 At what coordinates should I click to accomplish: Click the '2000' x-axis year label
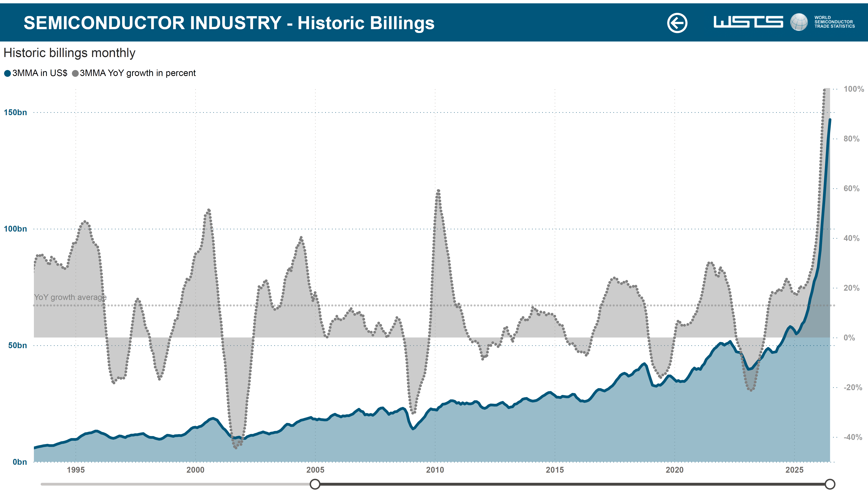(x=195, y=470)
